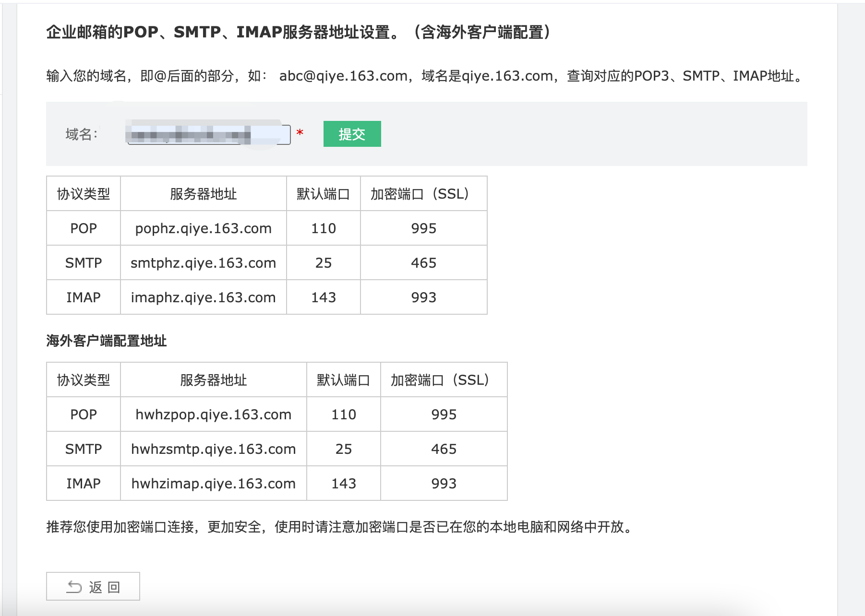Viewport: 865px width, 616px height.
Task: Click 服务器地址 header of first table
Action: point(204,194)
